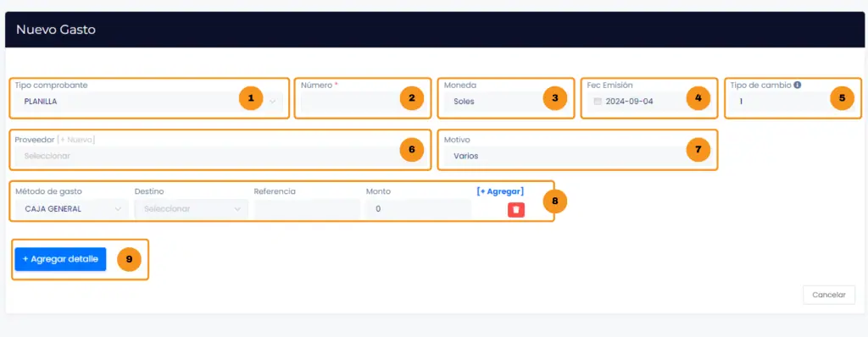Click the Cancelar button
Image resolution: width=868 pixels, height=337 pixels.
[829, 295]
